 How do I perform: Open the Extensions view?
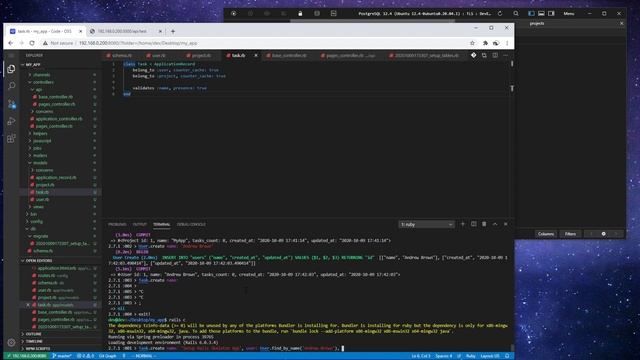11,139
